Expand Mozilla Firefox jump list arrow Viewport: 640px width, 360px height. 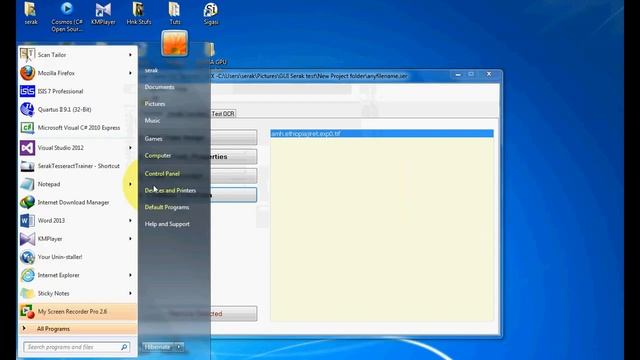(130, 73)
